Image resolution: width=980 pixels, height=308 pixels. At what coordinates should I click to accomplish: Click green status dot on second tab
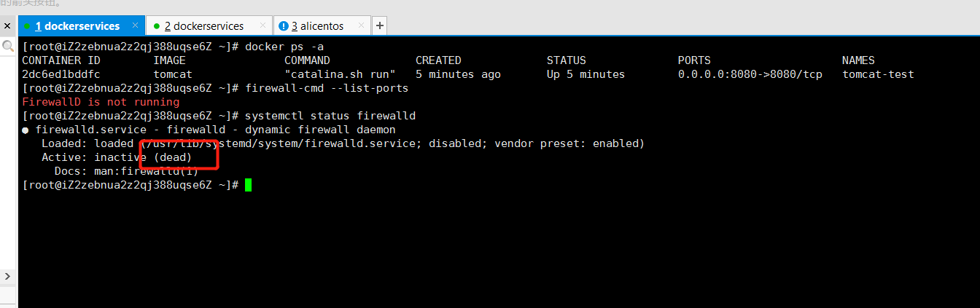[156, 26]
